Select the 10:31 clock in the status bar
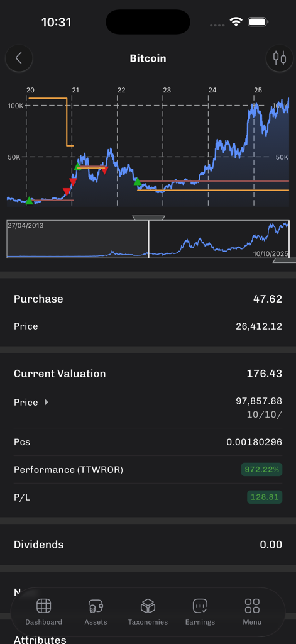This screenshot has height=644, width=296. pyautogui.click(x=56, y=22)
